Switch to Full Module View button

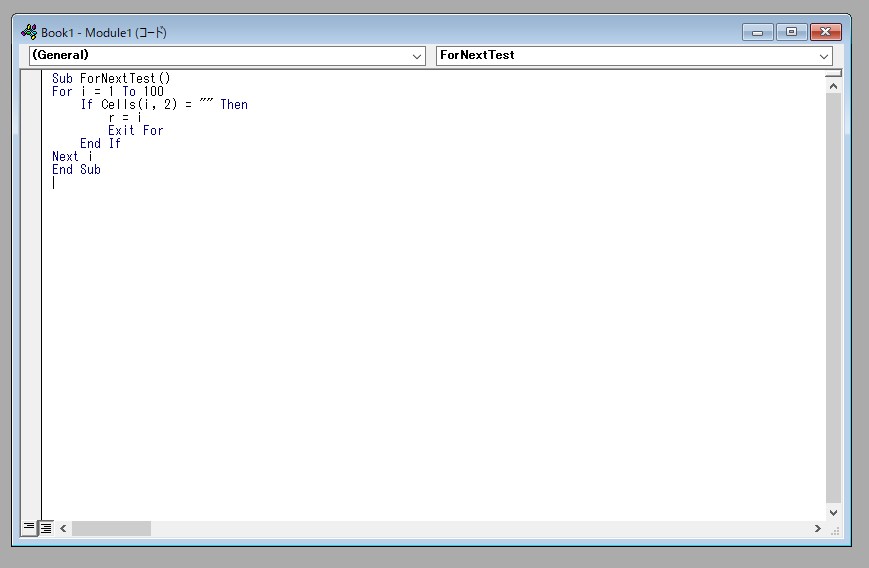click(x=46, y=528)
